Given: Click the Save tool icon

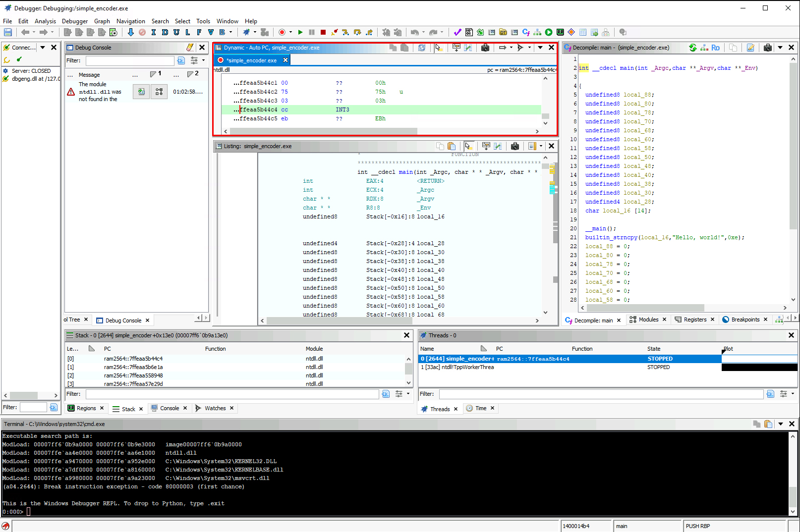Looking at the screenshot, I should 8,32.
